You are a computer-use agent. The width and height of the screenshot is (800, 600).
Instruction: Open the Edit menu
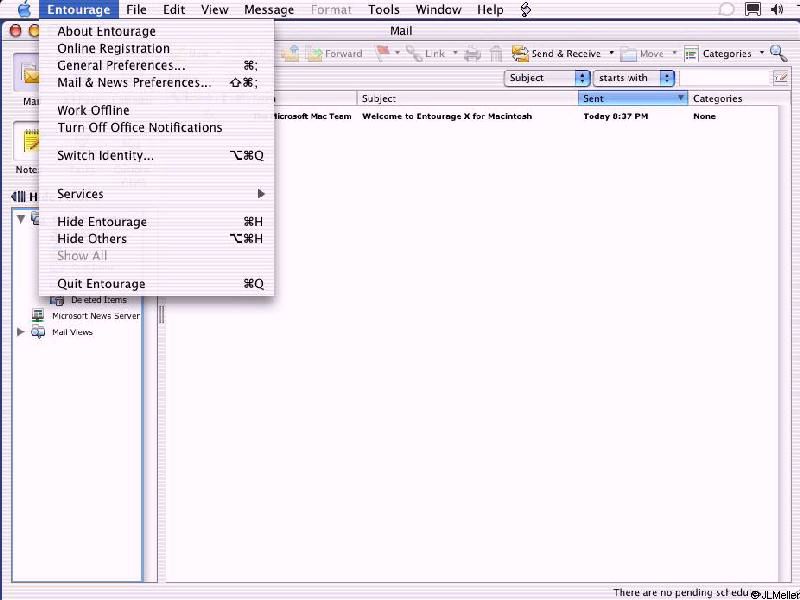[x=174, y=9]
